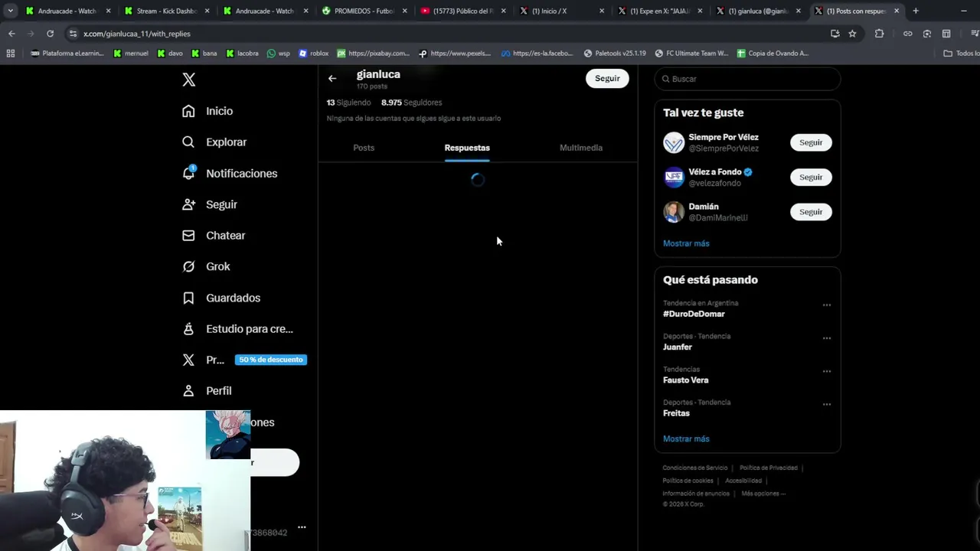Open the site info icon in address bar
Image resolution: width=980 pixels, height=551 pixels.
(73, 34)
